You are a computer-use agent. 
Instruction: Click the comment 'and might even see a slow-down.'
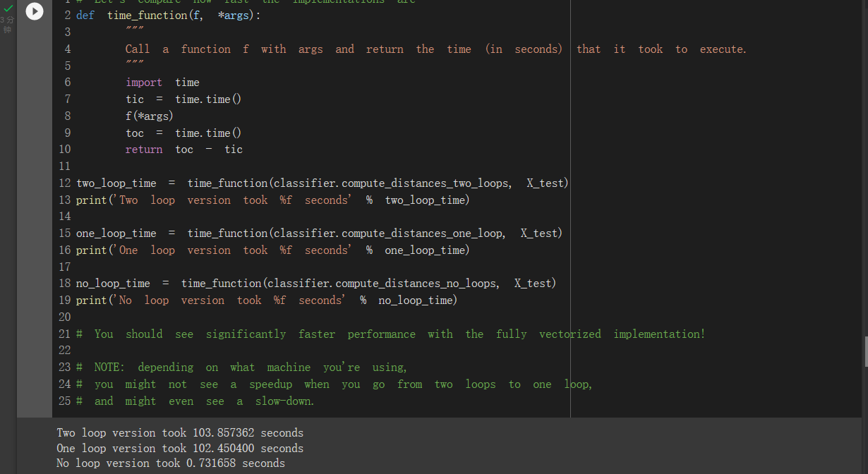[195, 401]
